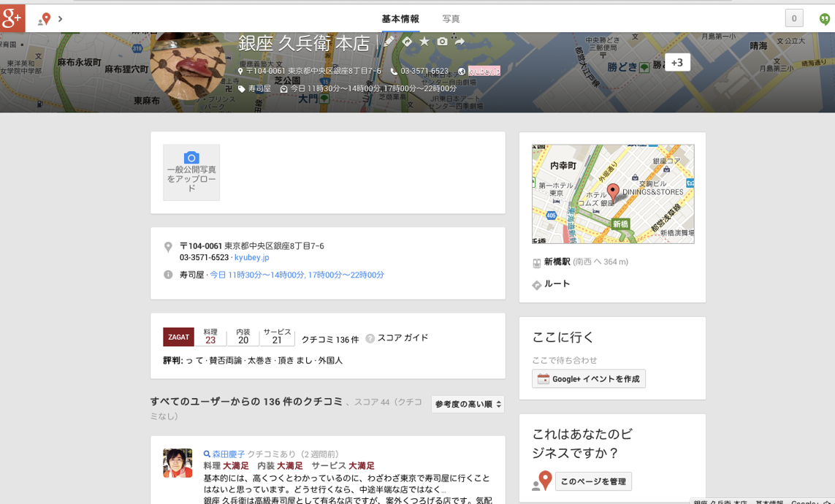Click the share arrow icon in header
Viewport: 835px width, 504px height.
click(460, 41)
